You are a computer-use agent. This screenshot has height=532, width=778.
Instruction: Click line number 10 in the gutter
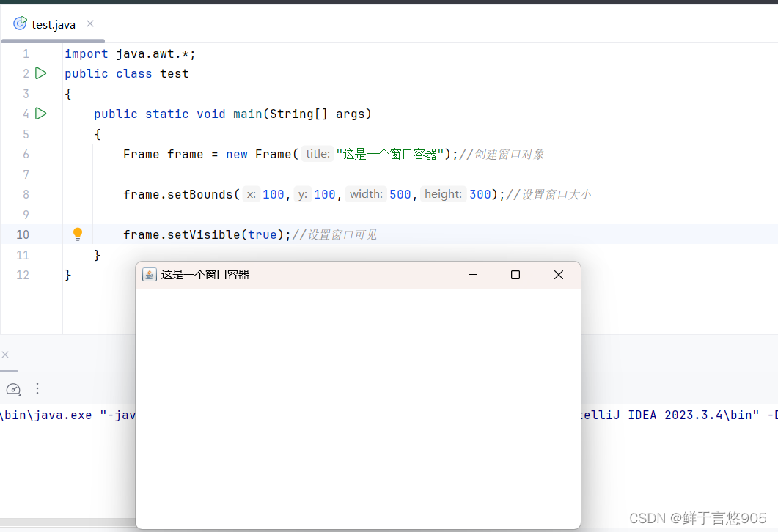[x=22, y=234]
